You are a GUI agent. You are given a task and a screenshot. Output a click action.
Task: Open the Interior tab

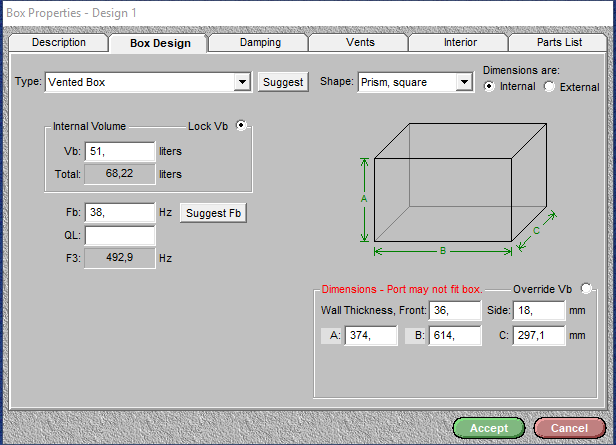point(460,43)
